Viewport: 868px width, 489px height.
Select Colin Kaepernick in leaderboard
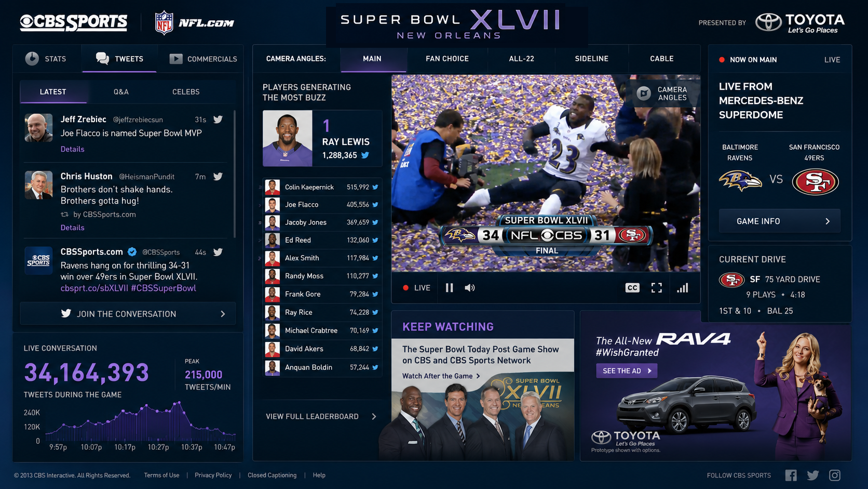[x=322, y=187]
